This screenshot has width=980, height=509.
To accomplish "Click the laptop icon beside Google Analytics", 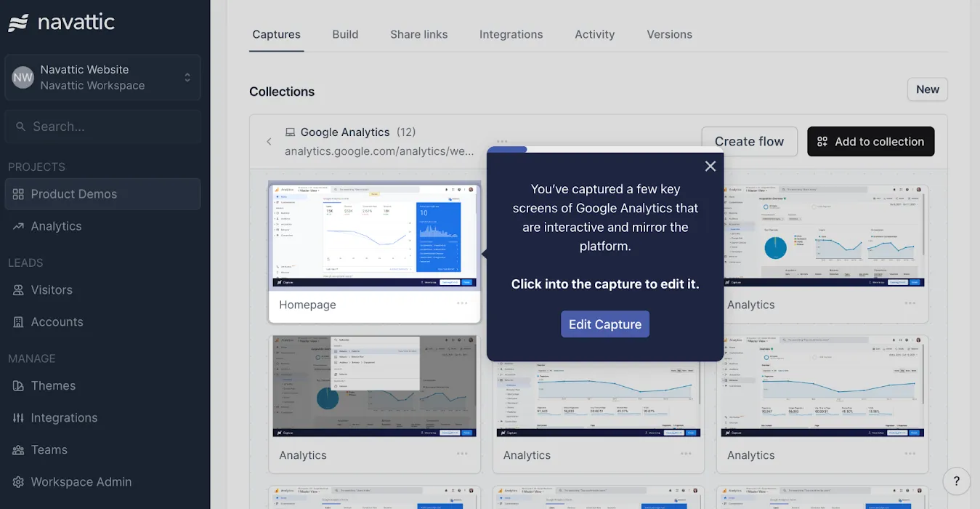I will 290,132.
